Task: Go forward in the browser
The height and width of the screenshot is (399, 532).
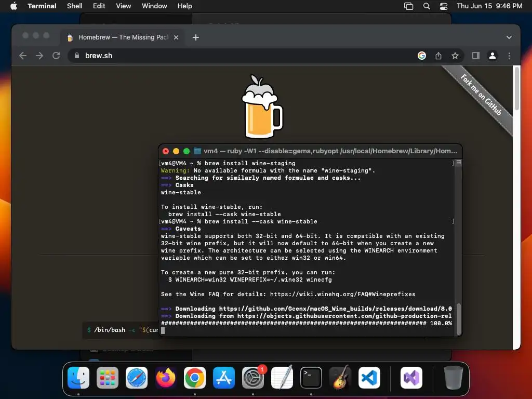Action: [39, 56]
